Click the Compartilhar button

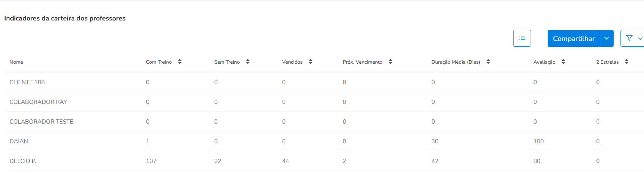click(573, 39)
